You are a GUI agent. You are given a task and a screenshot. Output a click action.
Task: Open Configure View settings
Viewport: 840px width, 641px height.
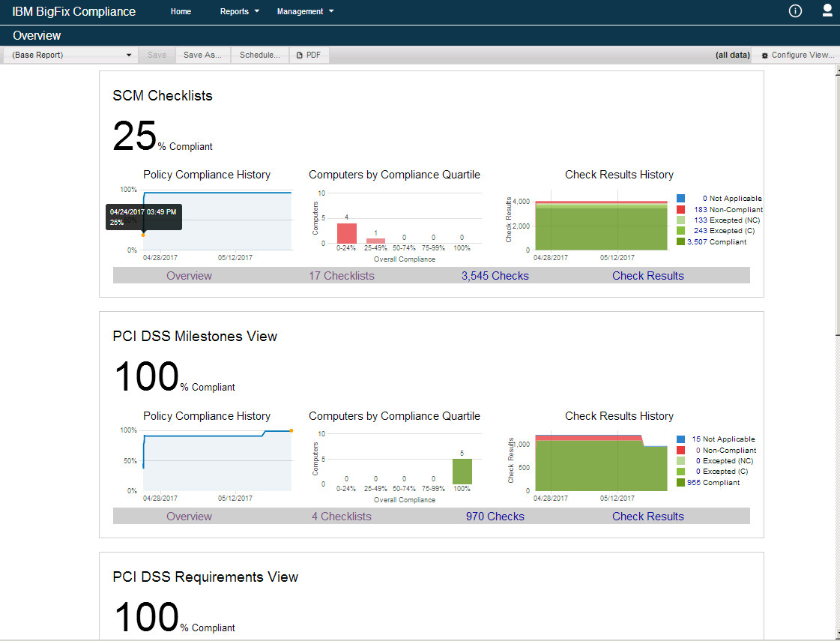coord(797,55)
